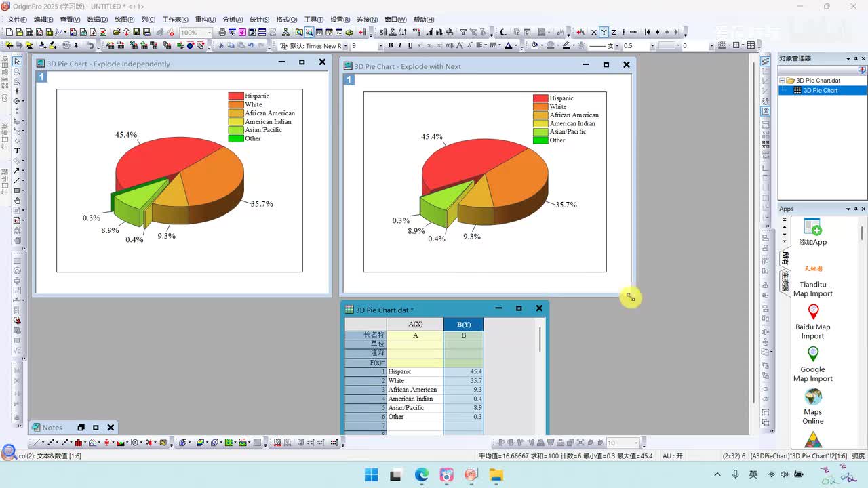Open the Apps panel dropdown arrow

click(848, 209)
